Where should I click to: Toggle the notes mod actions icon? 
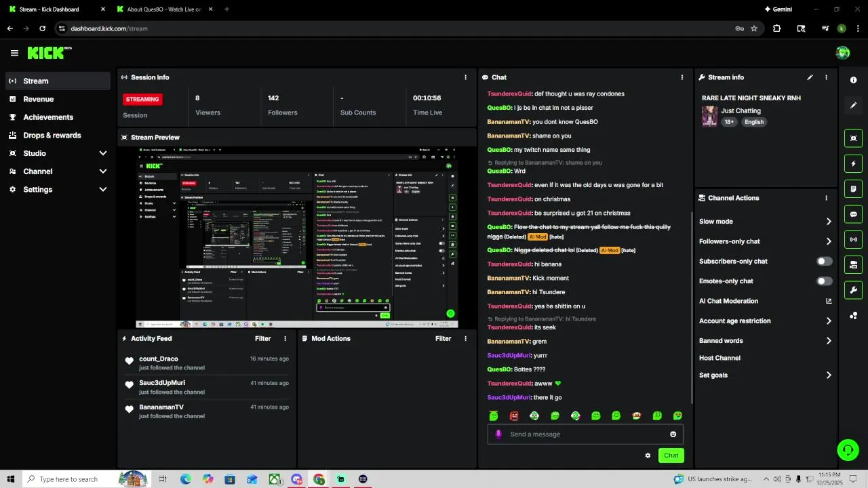tap(853, 188)
